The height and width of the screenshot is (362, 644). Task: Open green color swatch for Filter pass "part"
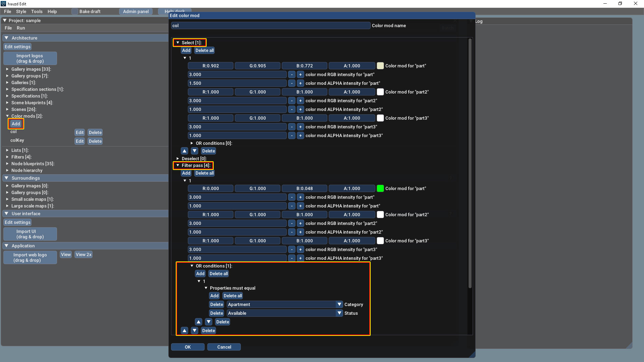pos(380,188)
